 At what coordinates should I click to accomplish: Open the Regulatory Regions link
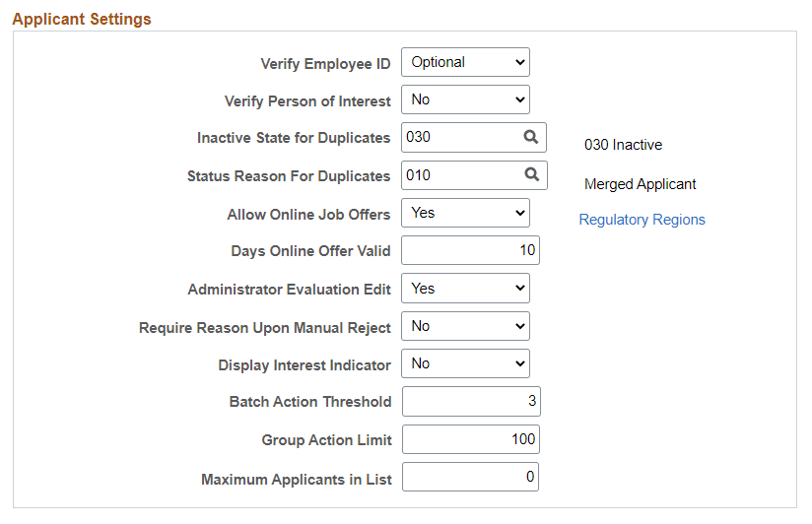tap(642, 220)
